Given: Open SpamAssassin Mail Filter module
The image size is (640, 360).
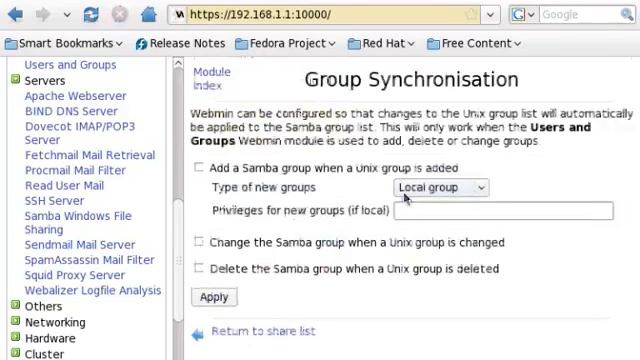Looking at the screenshot, I should 89,260.
